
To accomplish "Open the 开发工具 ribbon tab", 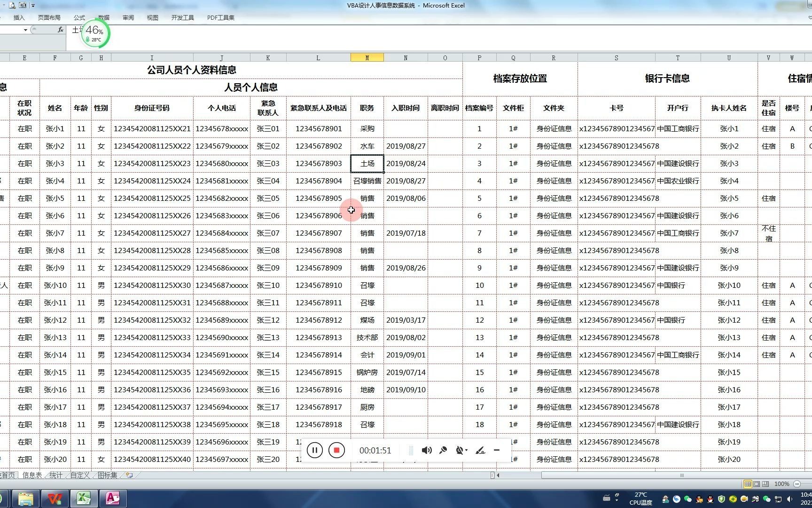I will coord(183,17).
